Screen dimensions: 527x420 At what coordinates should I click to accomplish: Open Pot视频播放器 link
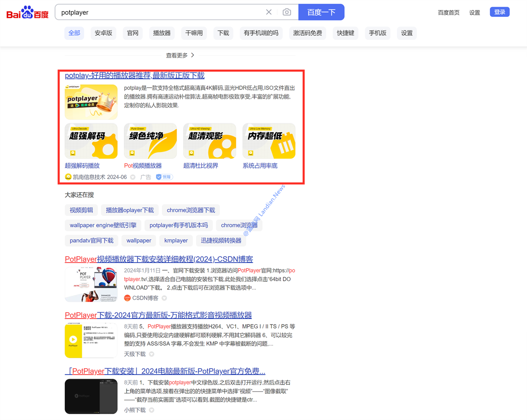coord(143,166)
